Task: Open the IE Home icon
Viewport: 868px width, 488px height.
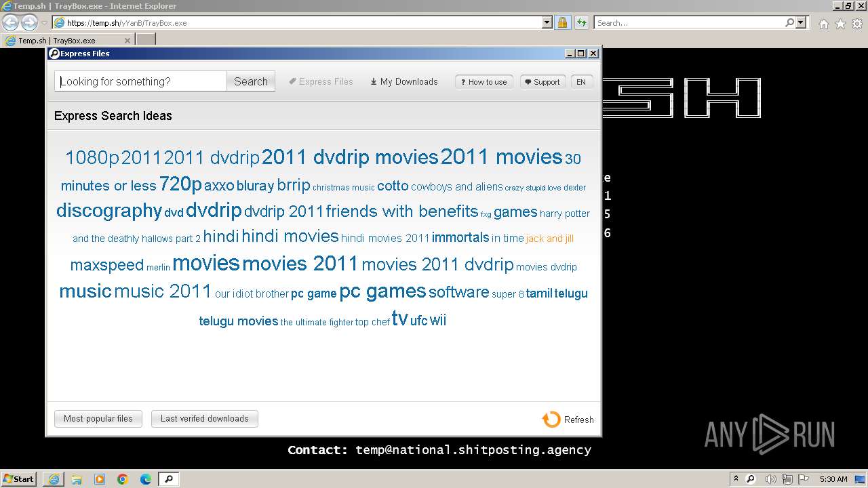Action: point(823,23)
